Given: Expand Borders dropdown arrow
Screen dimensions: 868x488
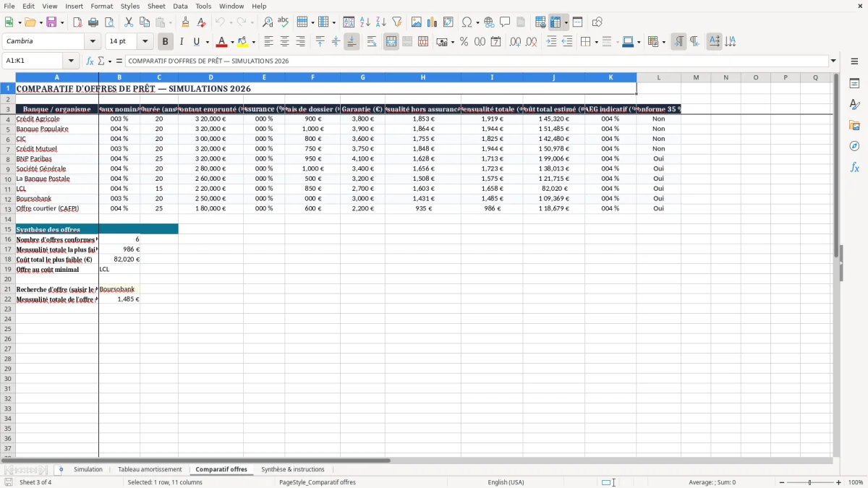Looking at the screenshot, I should click(x=596, y=42).
